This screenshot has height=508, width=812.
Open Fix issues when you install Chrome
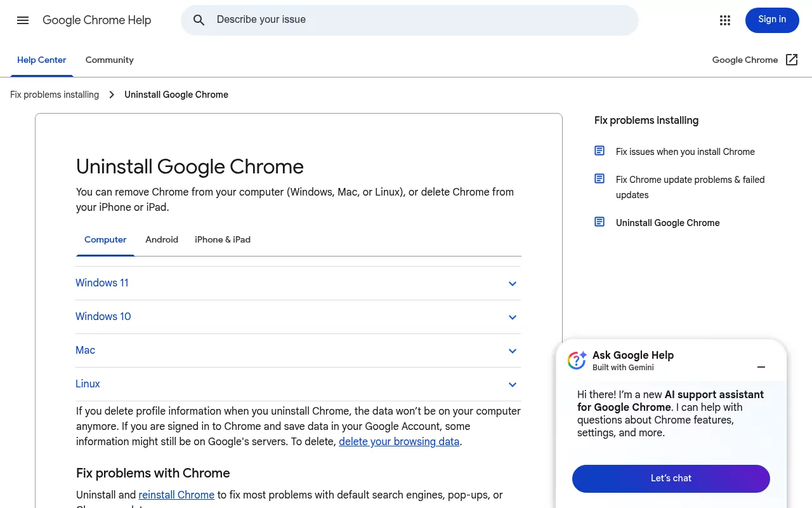685,152
